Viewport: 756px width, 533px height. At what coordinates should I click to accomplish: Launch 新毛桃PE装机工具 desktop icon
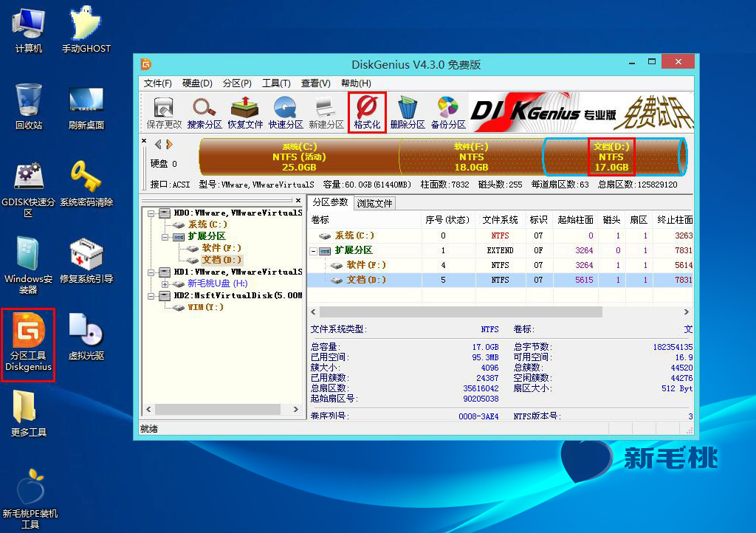(30, 499)
